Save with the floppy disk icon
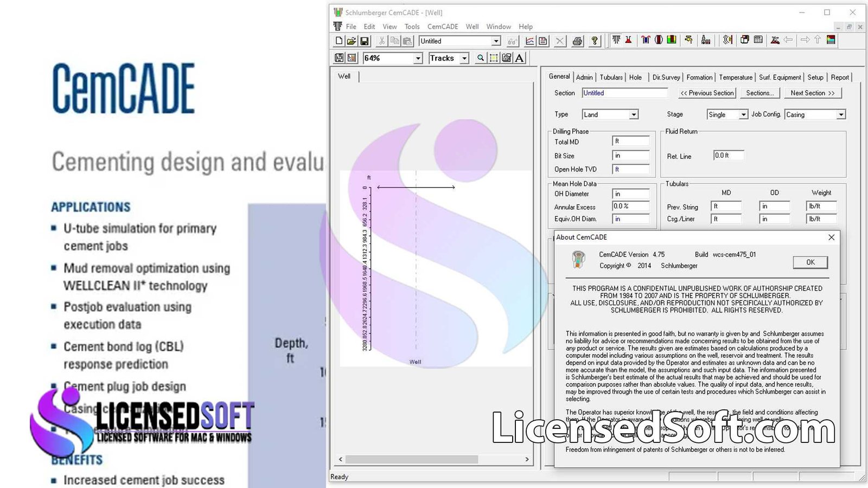The height and width of the screenshot is (488, 868). [365, 41]
